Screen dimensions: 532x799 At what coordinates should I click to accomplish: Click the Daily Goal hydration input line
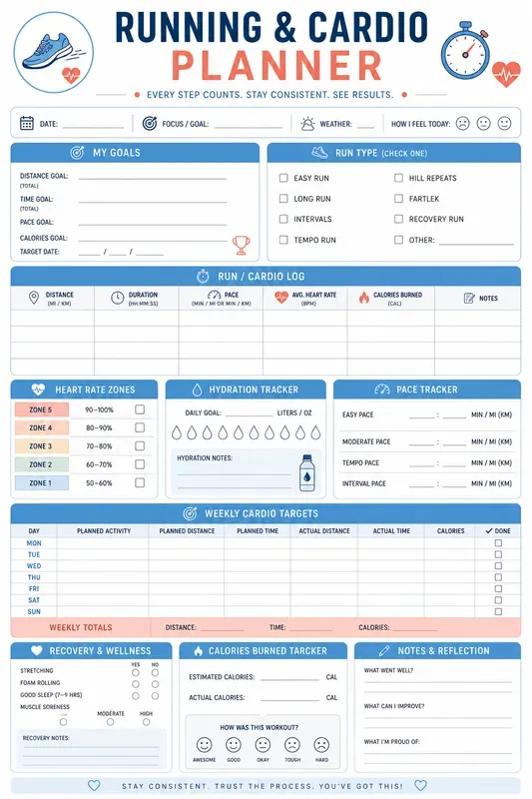[249, 415]
